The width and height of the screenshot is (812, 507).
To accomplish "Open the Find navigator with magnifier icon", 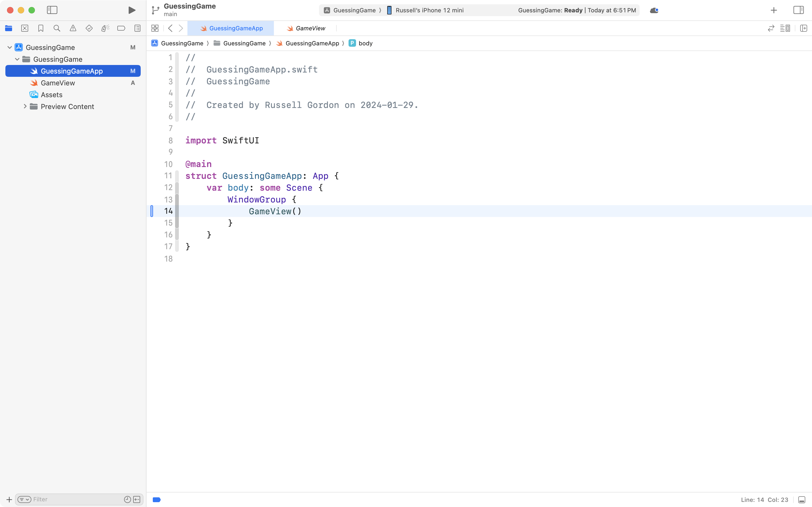I will pos(57,28).
